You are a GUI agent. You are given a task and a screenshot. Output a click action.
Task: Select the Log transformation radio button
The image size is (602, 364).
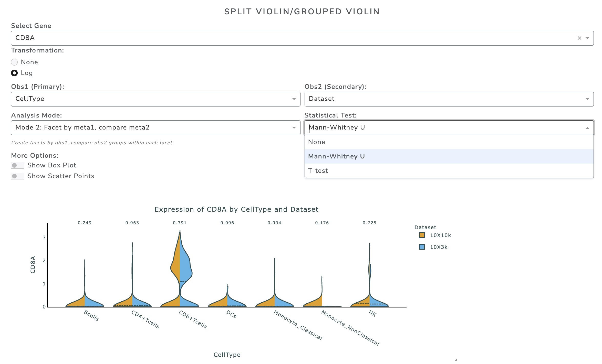coord(14,73)
